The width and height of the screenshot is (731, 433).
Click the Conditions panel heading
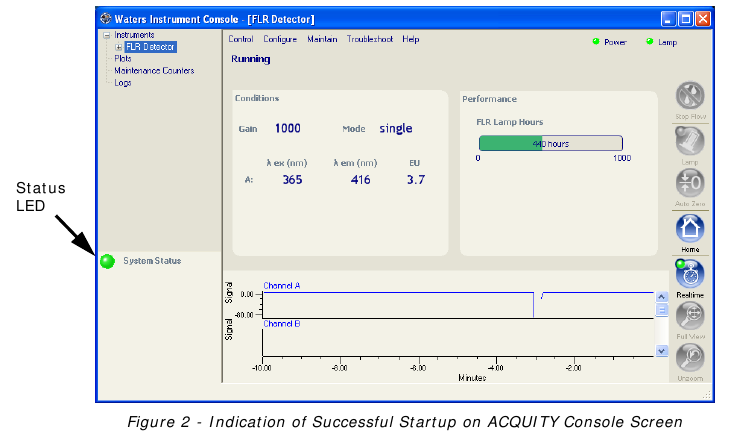click(x=257, y=98)
